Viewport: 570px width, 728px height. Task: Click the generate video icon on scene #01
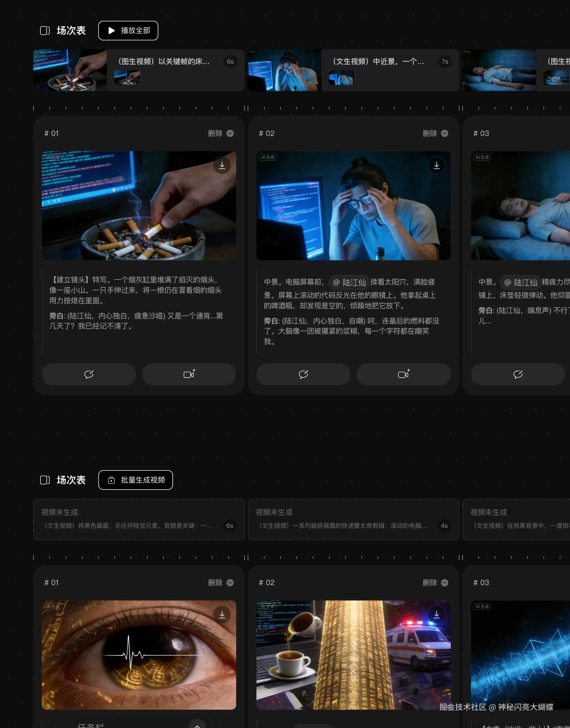[x=189, y=374]
